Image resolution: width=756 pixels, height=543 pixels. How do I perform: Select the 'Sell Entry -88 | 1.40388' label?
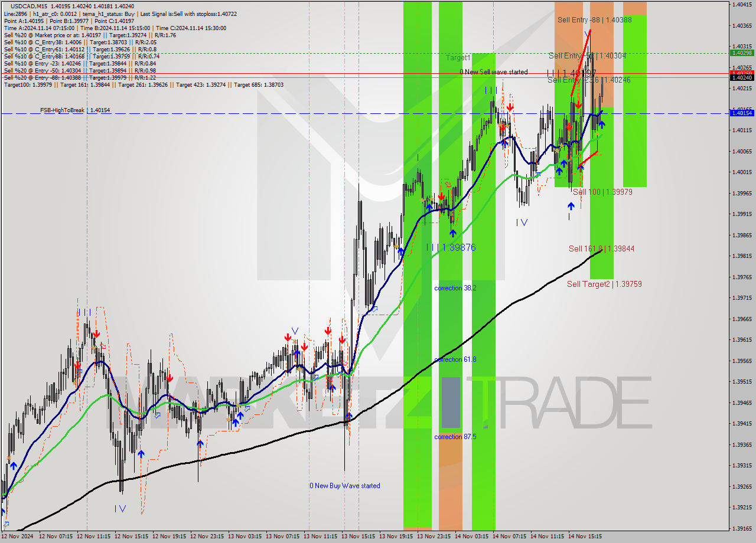click(x=595, y=20)
